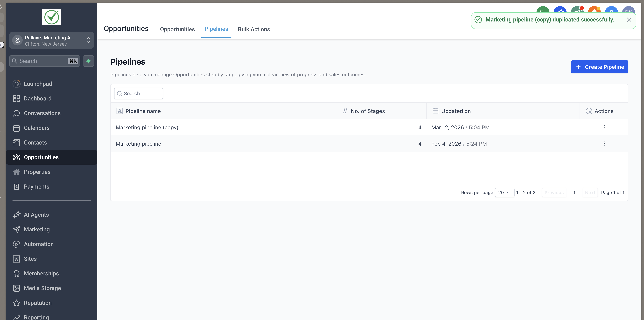Open the Calendars section

click(x=36, y=128)
